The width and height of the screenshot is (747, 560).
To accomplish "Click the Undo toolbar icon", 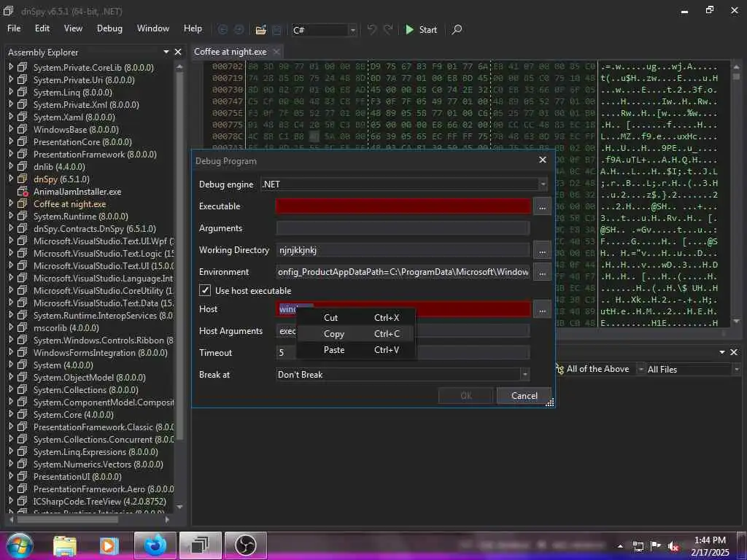I will coord(371,29).
